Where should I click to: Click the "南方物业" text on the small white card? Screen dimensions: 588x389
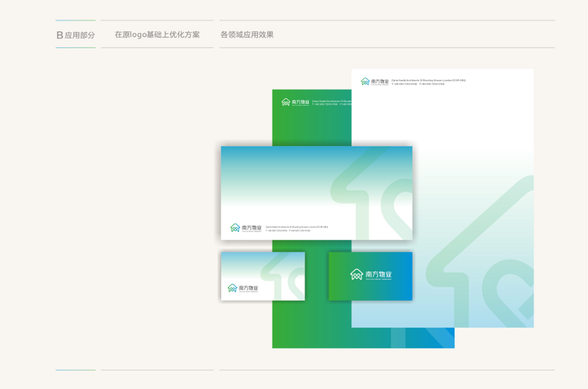[248, 288]
